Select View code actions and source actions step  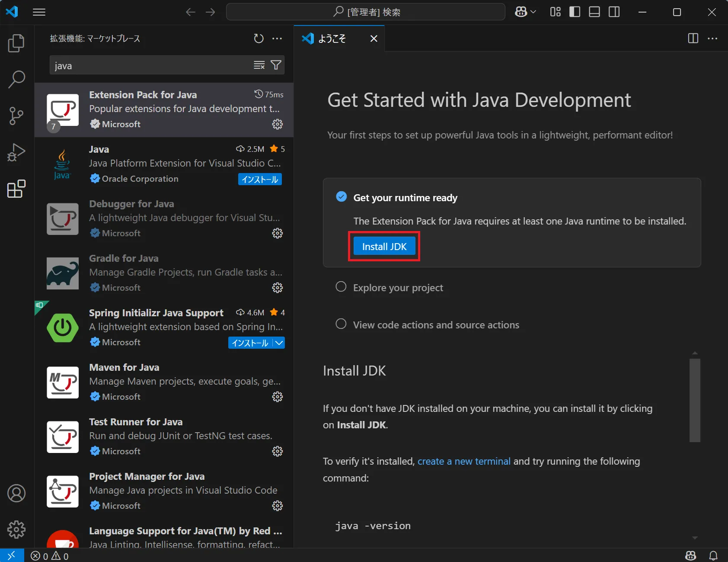pyautogui.click(x=436, y=325)
